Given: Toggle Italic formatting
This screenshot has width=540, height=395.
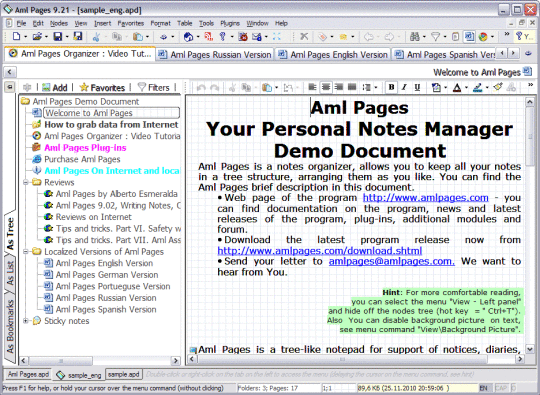Looking at the screenshot, I should click(x=404, y=87).
